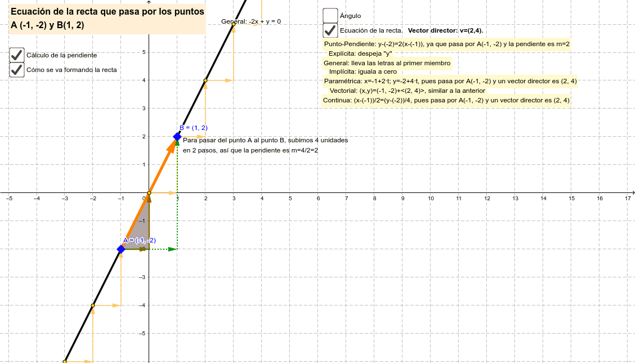Click the yellow point at the origin
The height and width of the screenshot is (364, 636).
pos(149,193)
